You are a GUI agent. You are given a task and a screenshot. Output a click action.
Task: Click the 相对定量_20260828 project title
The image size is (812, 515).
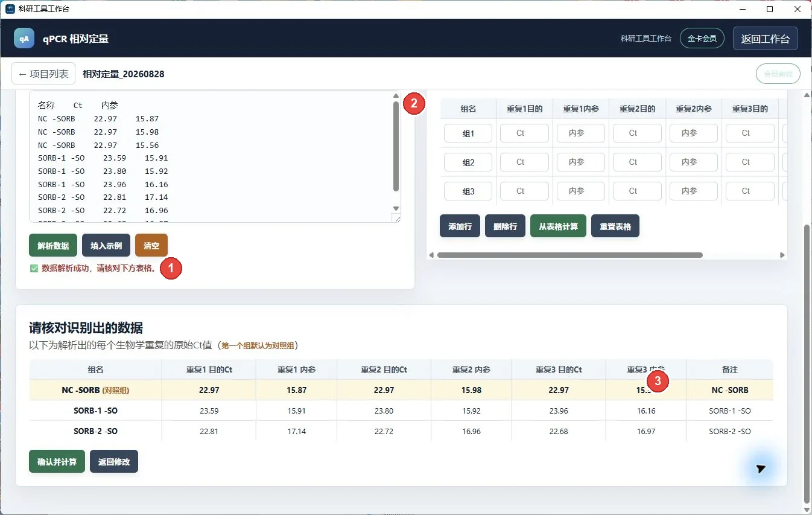123,74
